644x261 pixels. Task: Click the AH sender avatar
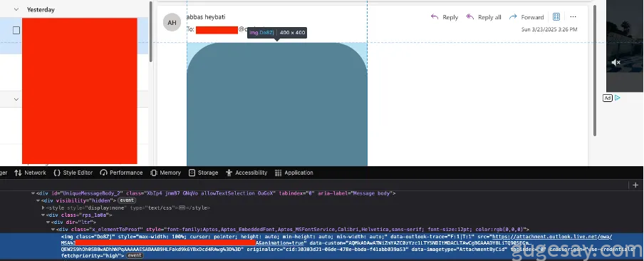[x=172, y=22]
